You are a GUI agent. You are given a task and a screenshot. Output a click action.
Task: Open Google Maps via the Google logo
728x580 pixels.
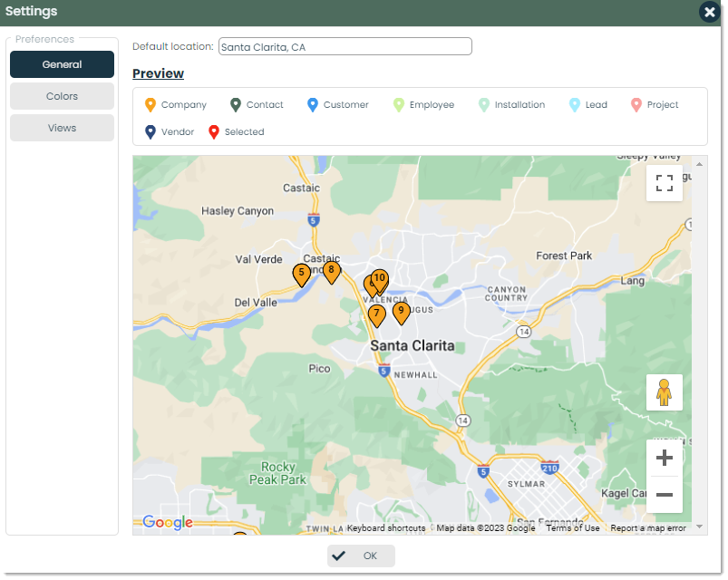pyautogui.click(x=168, y=523)
